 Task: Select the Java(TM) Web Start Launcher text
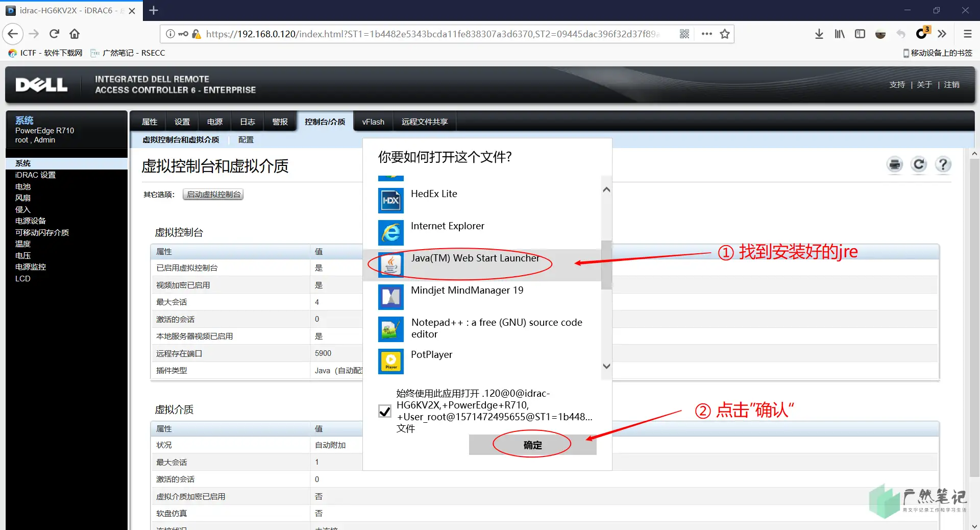475,258
